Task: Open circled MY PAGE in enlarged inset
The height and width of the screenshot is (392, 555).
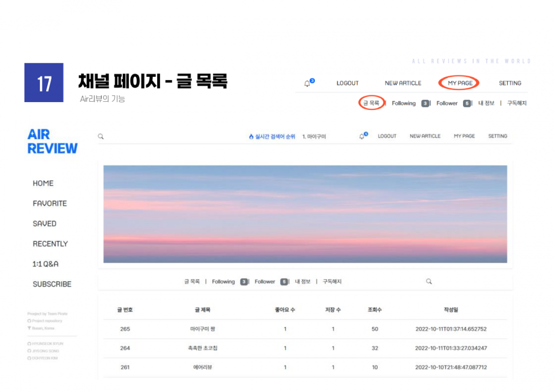Action: point(460,83)
